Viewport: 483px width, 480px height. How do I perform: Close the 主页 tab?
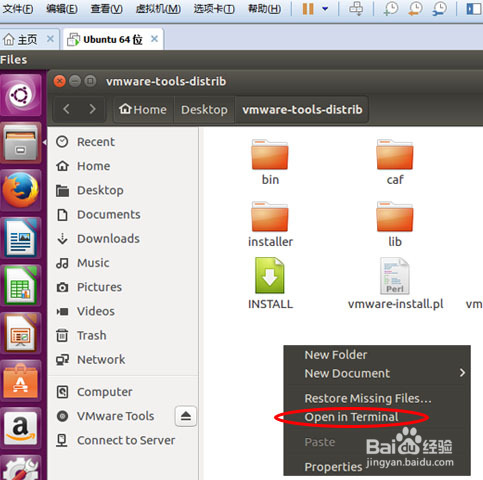(x=50, y=39)
